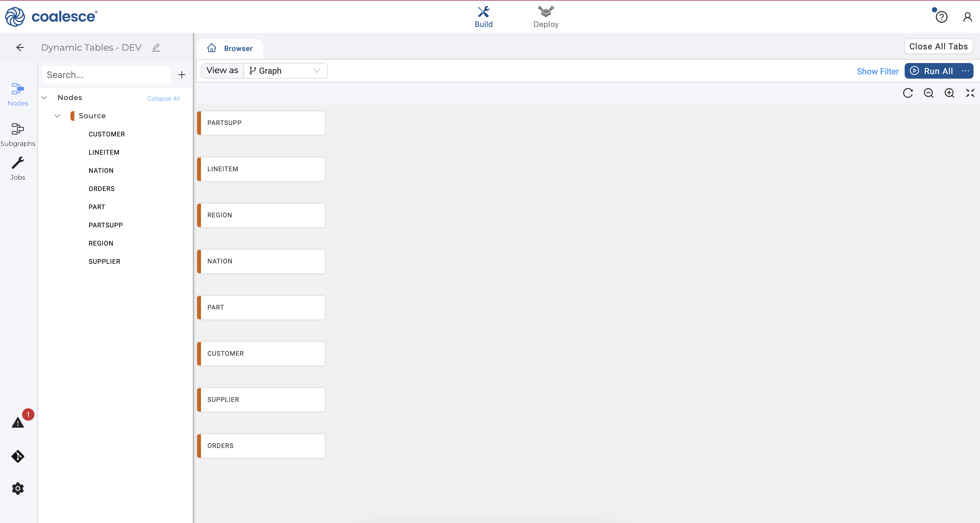Click the node Search field
The width and height of the screenshot is (980, 523).
pyautogui.click(x=106, y=75)
